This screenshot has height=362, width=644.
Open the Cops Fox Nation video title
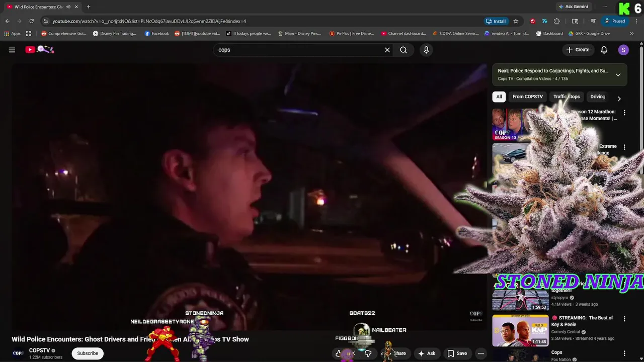556,352
